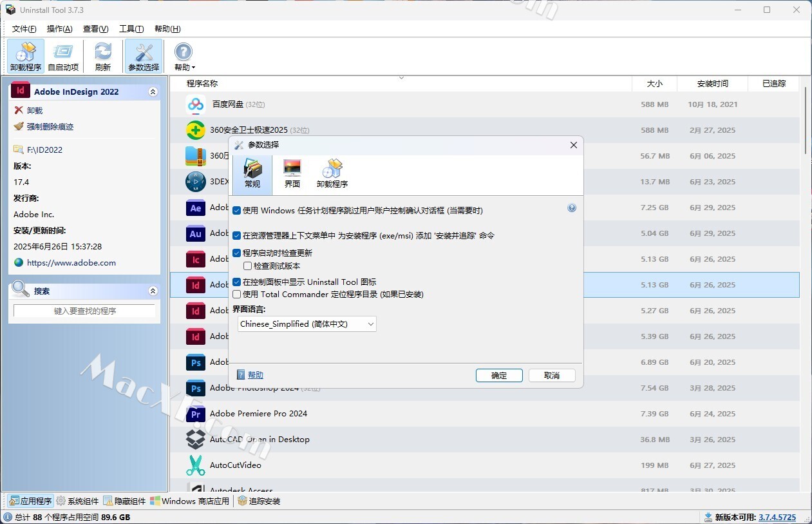This screenshot has width=812, height=524.
Task: Click the Photoshop icon in the 6.89 GB row
Action: click(x=196, y=362)
